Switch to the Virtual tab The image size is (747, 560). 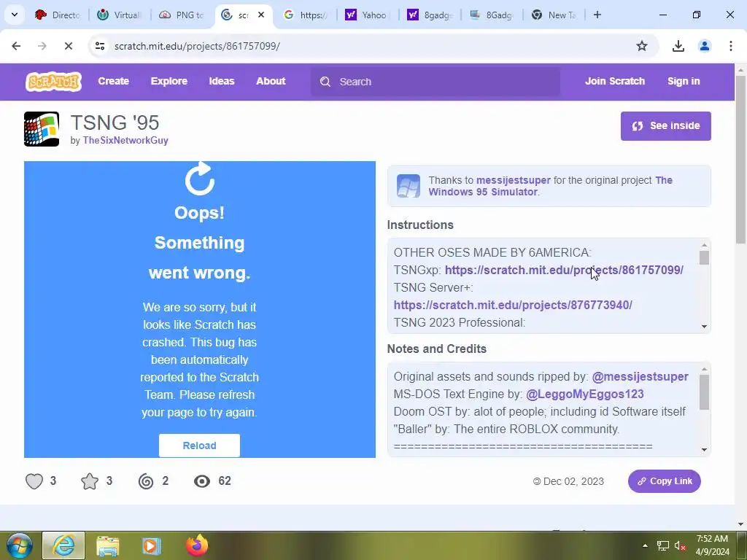(x=120, y=15)
